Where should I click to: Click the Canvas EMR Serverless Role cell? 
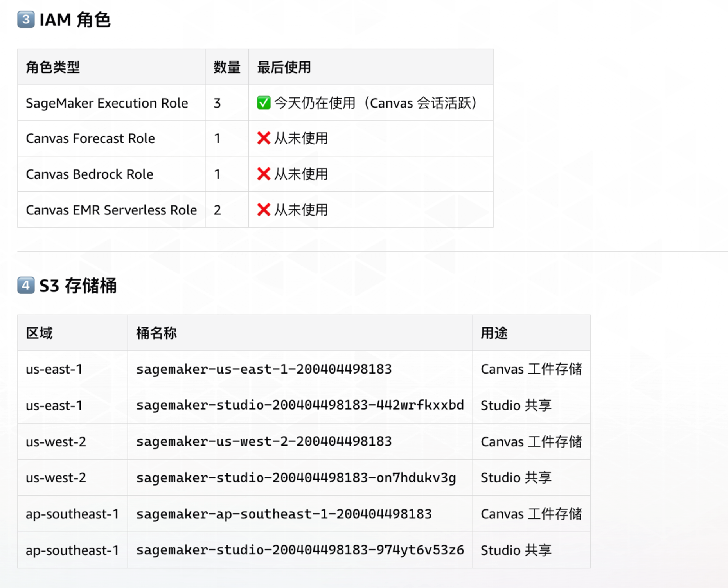111,210
